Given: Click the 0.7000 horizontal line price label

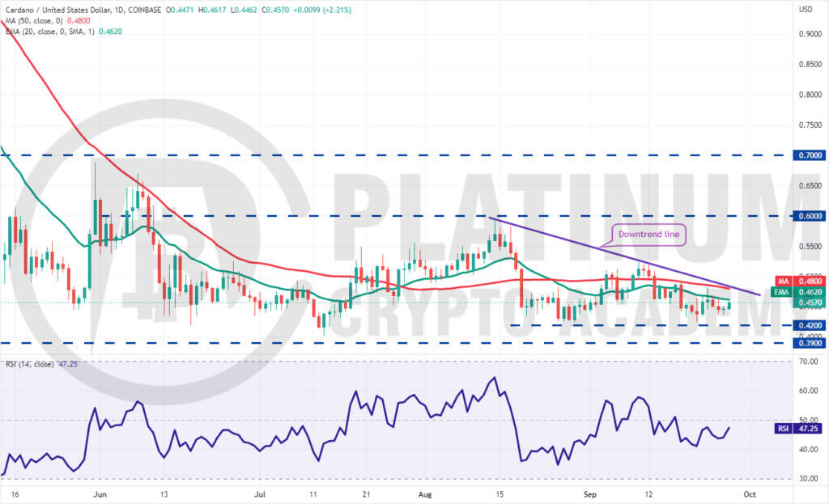Looking at the screenshot, I should tap(810, 155).
